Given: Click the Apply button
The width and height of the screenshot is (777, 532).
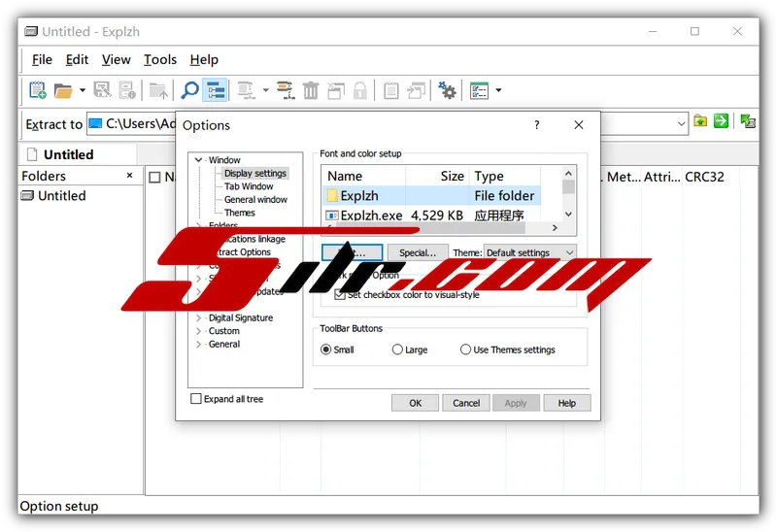Looking at the screenshot, I should coord(516,403).
